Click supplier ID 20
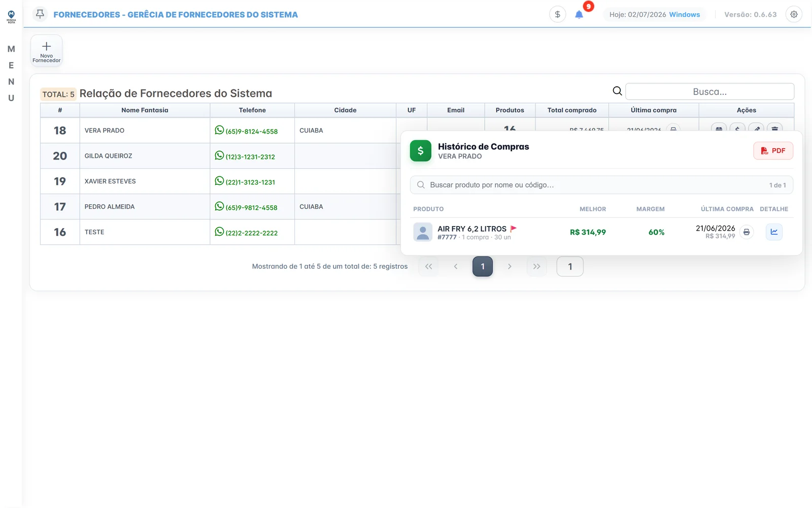 point(60,156)
